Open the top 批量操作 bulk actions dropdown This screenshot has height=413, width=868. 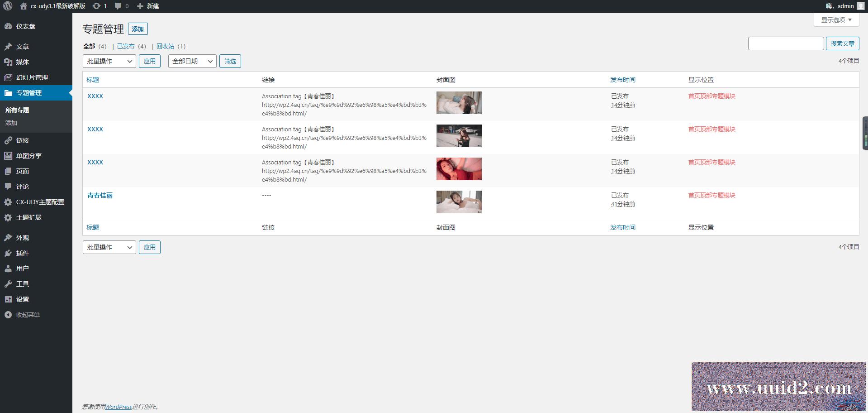click(109, 61)
